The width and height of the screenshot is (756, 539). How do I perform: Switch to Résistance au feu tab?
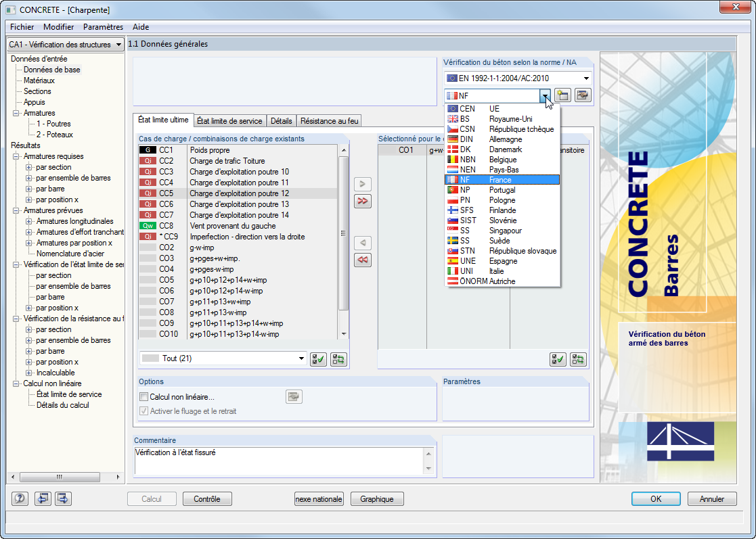(x=330, y=121)
